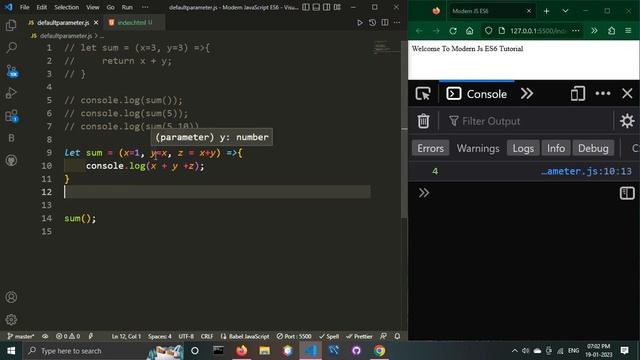This screenshot has width=640, height=360.
Task: Open the View menu
Action: [x=93, y=7]
